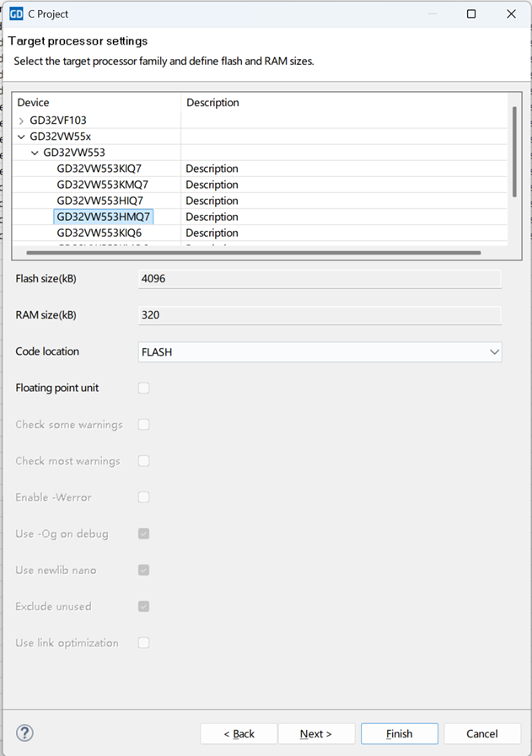Close the C Project dialog
This screenshot has width=532, height=756.
coord(511,13)
